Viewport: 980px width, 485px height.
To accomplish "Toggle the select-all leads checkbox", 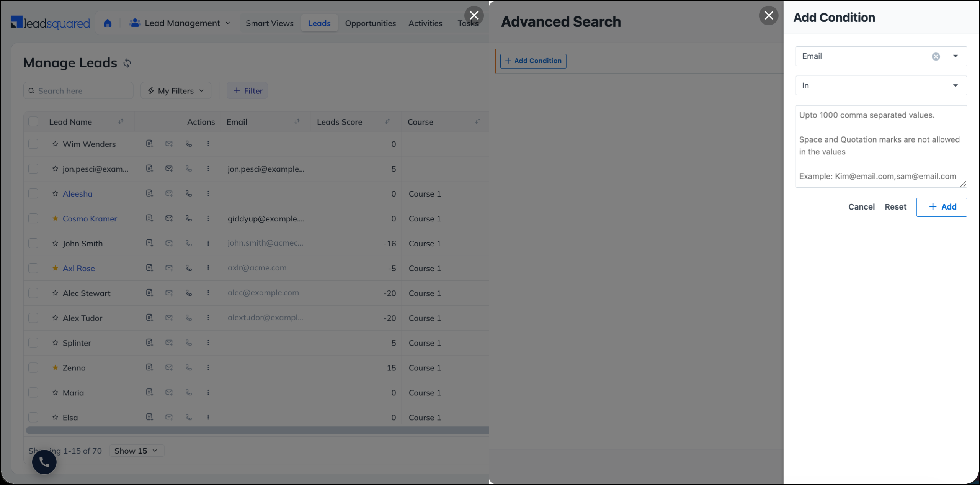I will click(33, 122).
